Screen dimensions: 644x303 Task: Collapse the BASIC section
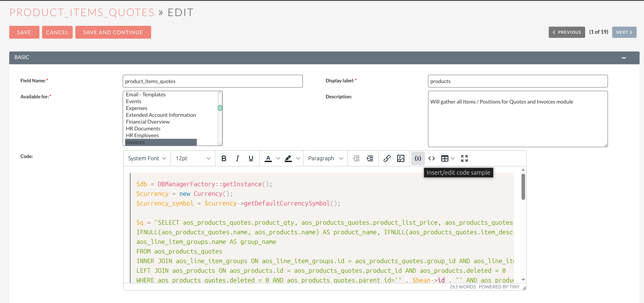tap(624, 58)
